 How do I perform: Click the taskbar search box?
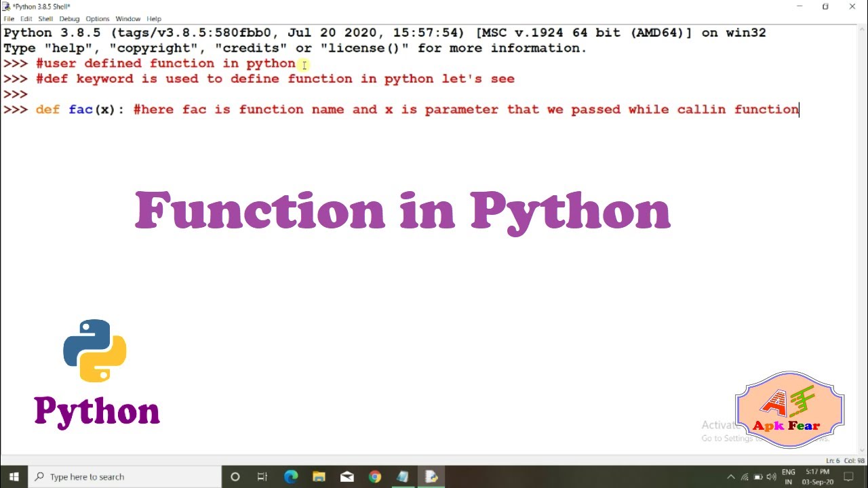pos(123,476)
